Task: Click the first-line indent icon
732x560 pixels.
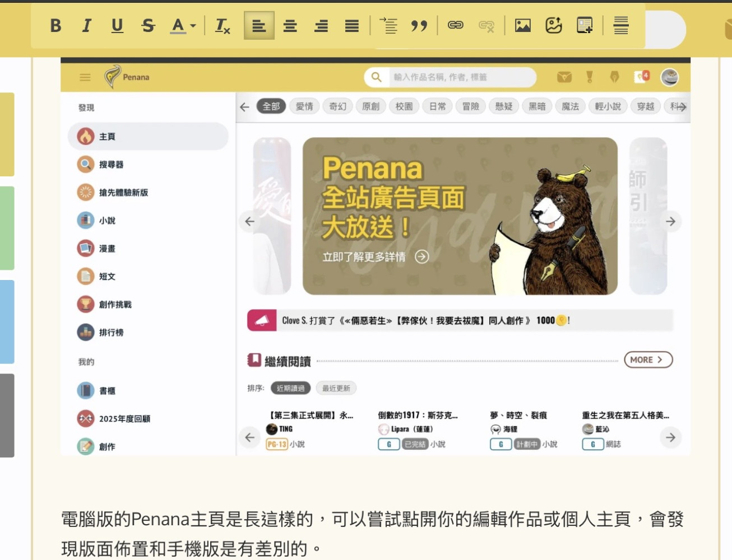Action: tap(388, 26)
